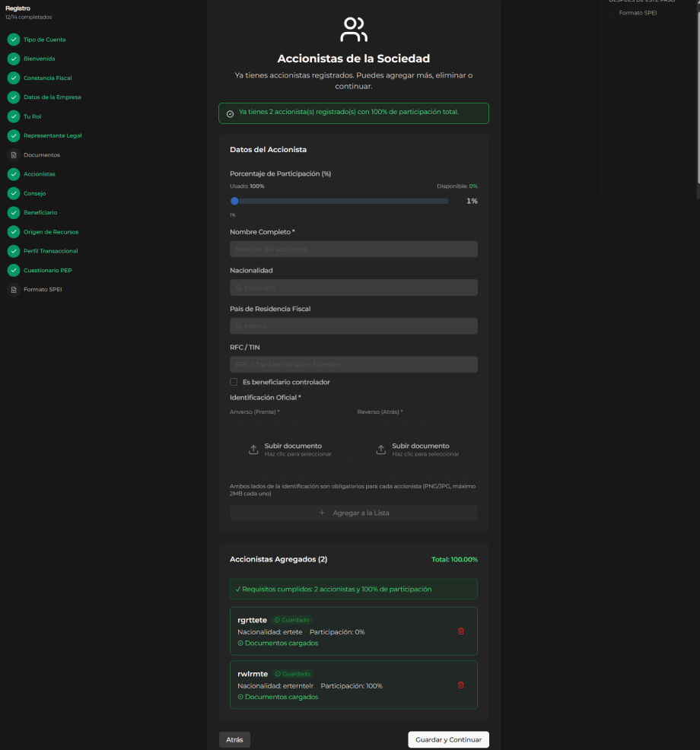Click the Consejo step check icon

[14, 193]
